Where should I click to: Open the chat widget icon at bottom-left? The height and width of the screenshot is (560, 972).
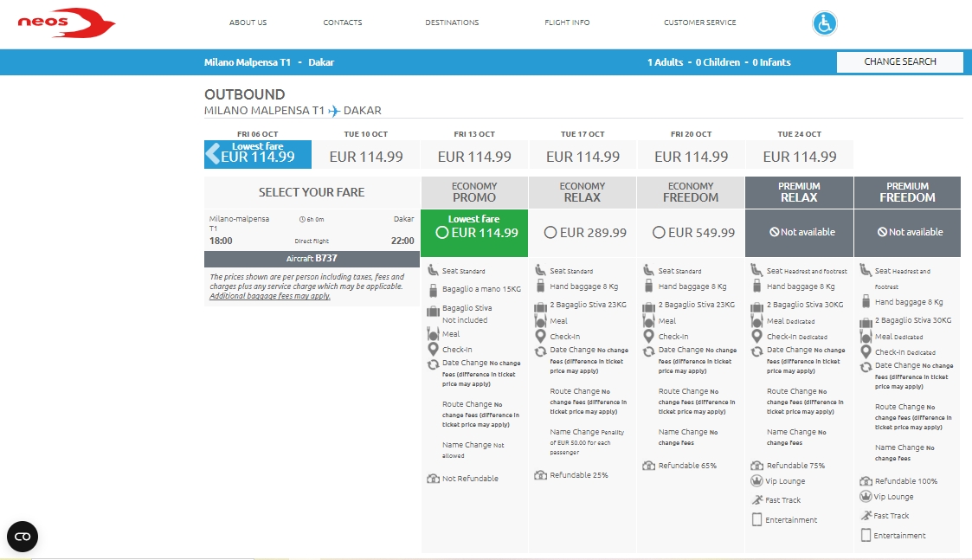(x=23, y=537)
